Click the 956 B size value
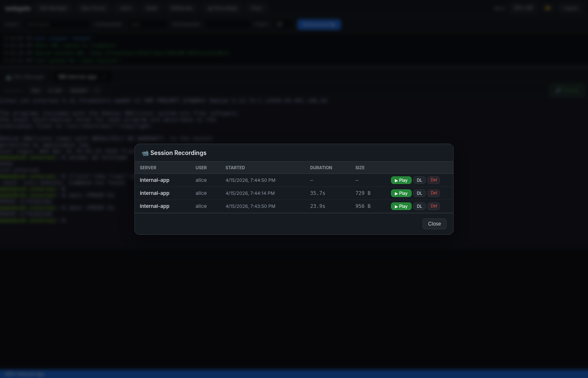Image resolution: width=588 pixels, height=378 pixels. tap(363, 206)
